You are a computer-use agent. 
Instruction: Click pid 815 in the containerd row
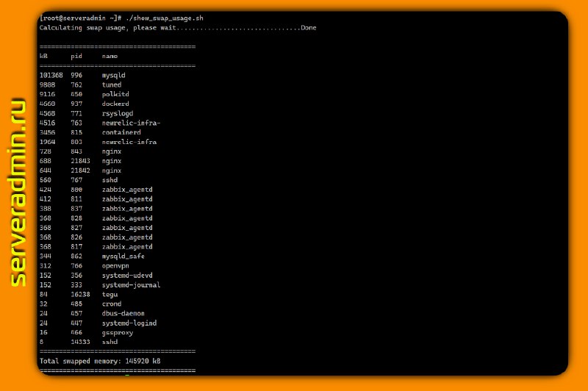click(76, 132)
